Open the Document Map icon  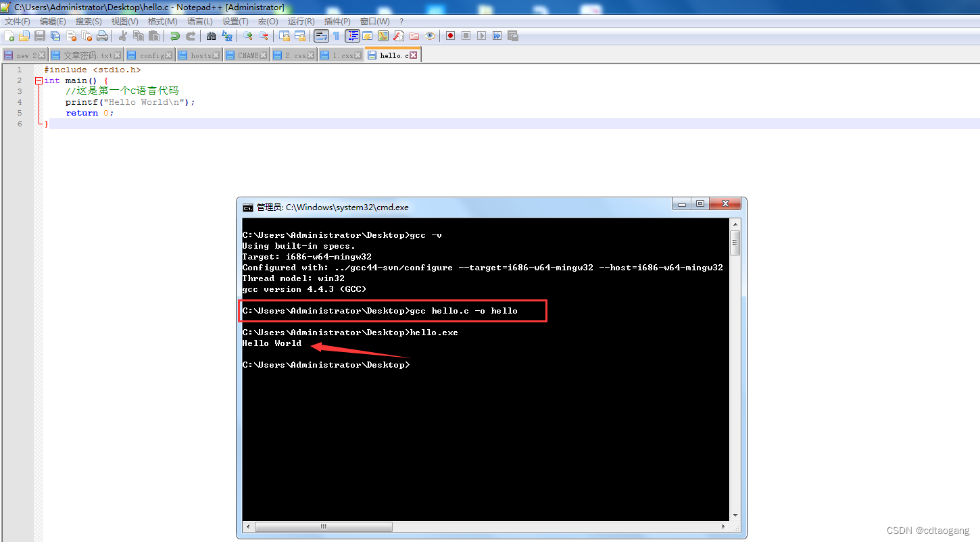coord(383,36)
